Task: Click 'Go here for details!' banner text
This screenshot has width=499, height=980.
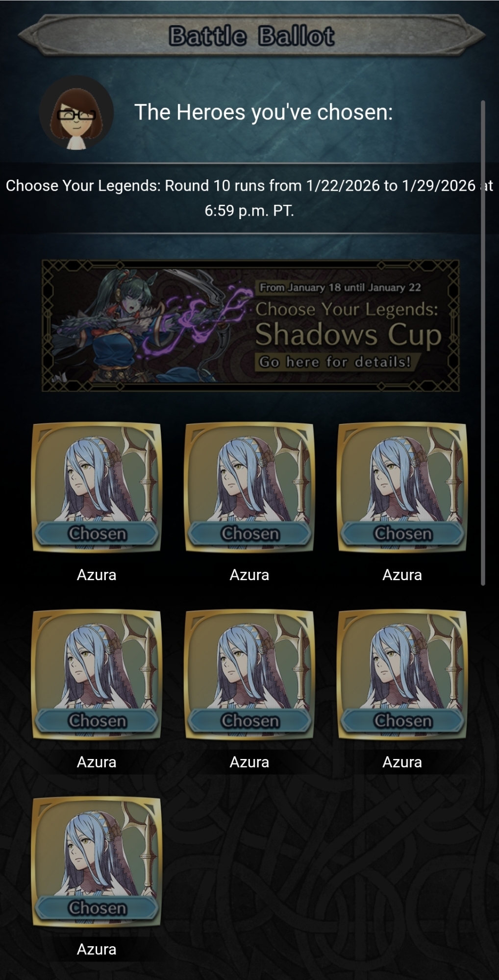Action: tap(334, 362)
